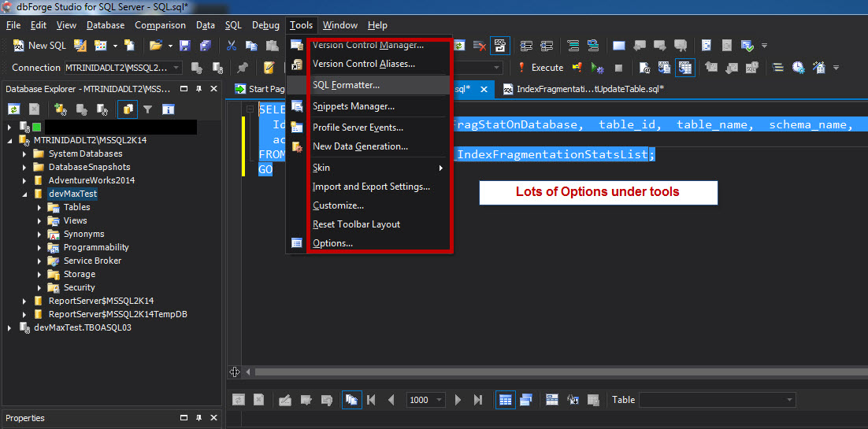Toggle the Show All Databases icon

tap(128, 109)
